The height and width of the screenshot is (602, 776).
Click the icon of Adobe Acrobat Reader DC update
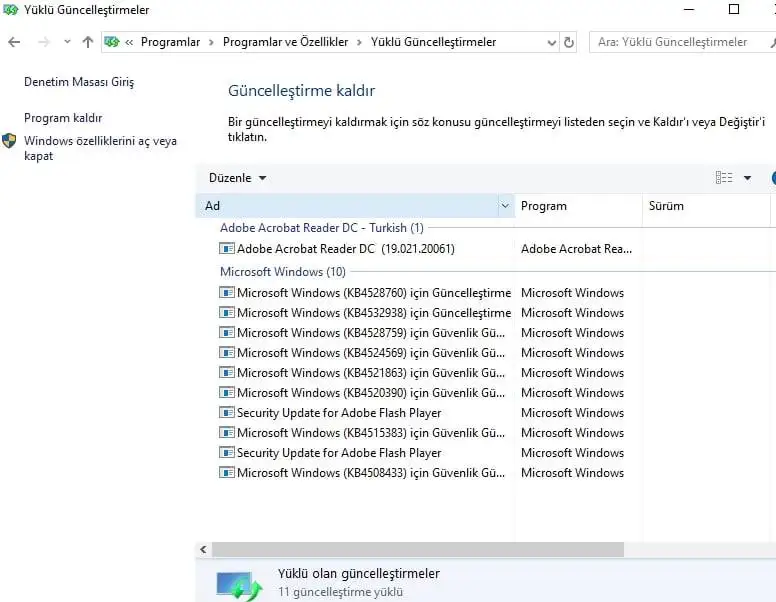click(x=227, y=248)
